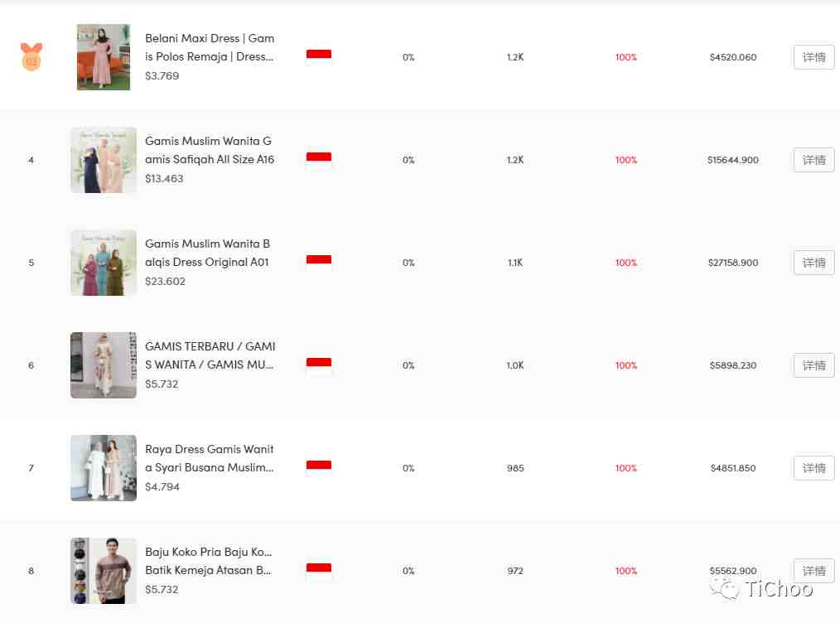Click the Indonesia flag for Raya Dress row

[x=319, y=468]
